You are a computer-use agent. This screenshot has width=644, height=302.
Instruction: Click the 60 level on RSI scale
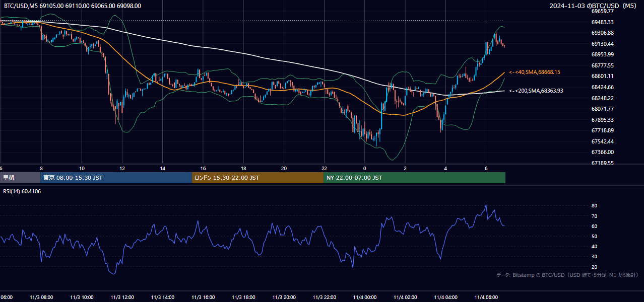coord(594,226)
